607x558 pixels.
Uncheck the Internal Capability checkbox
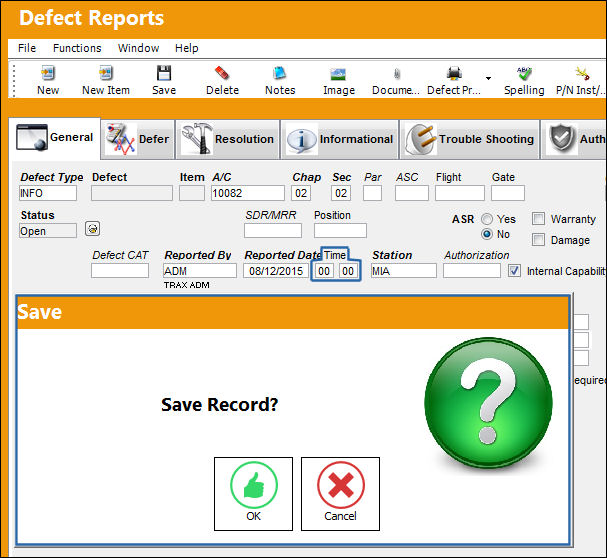[x=514, y=271]
